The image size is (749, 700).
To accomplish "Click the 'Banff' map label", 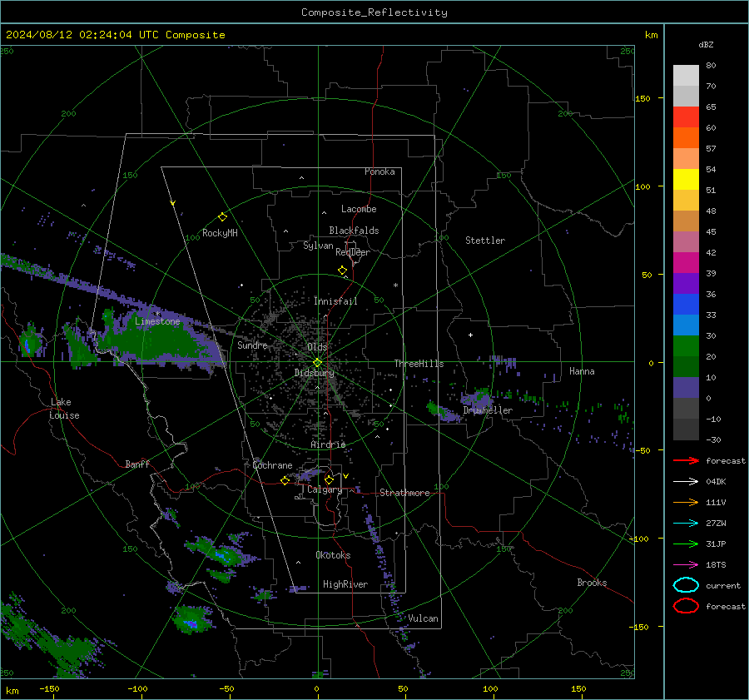I will (x=137, y=464).
